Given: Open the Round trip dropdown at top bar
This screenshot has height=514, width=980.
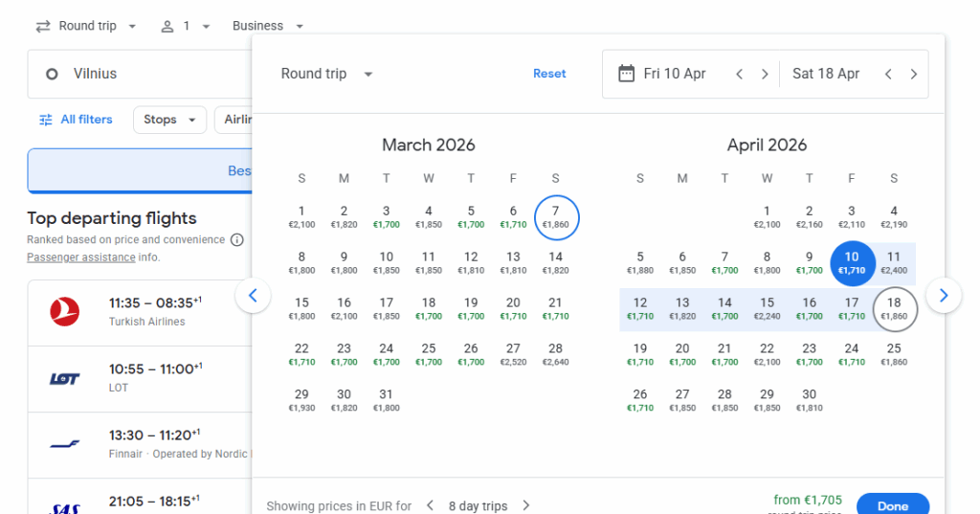Looking at the screenshot, I should [86, 26].
